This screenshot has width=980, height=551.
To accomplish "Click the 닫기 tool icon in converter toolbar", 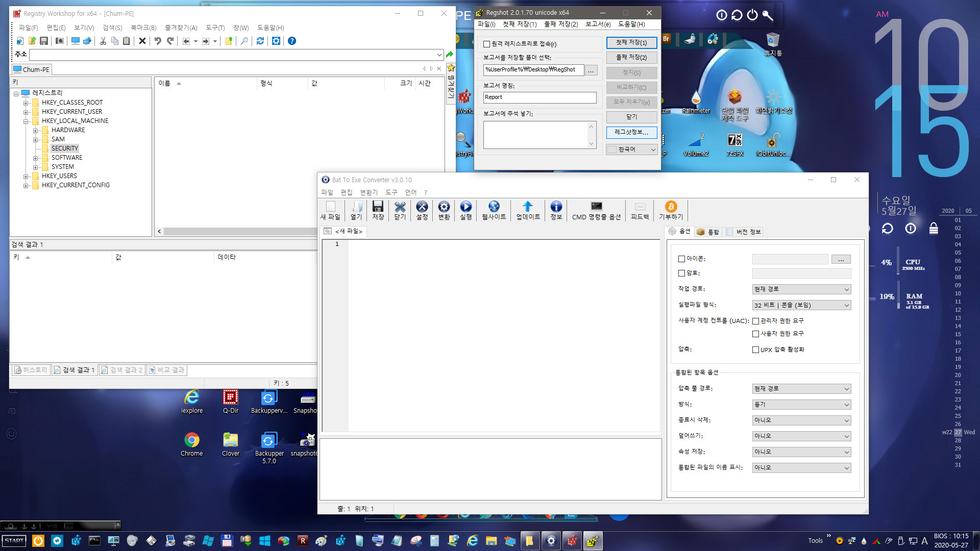I will [400, 210].
